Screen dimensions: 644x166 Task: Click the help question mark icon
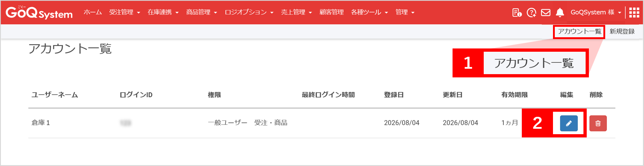[531, 13]
